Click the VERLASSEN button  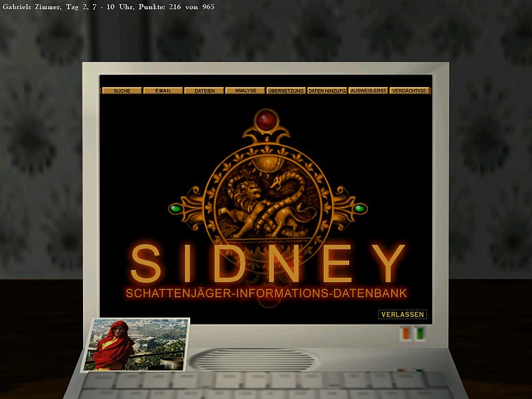point(402,314)
